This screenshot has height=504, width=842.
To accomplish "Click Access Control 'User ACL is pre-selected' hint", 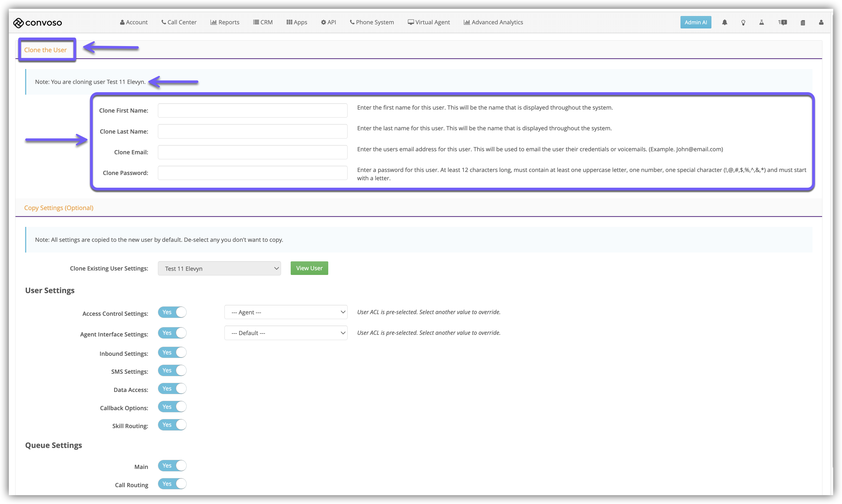I will 429,312.
